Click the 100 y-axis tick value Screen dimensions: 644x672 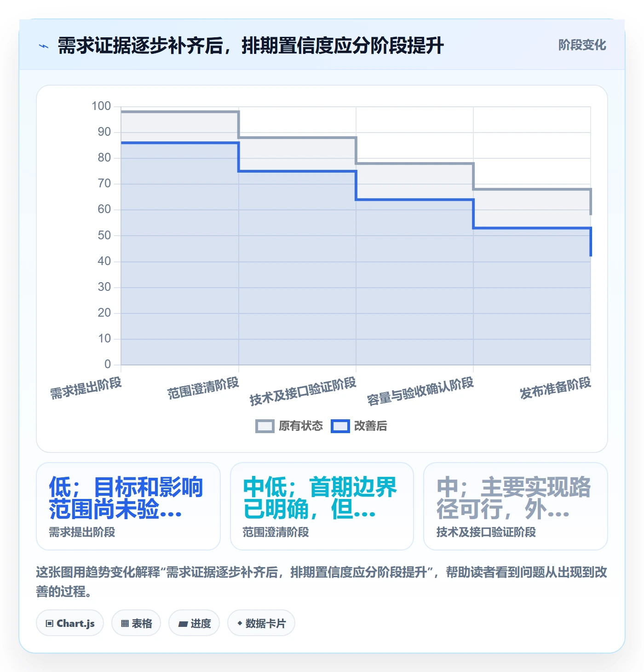(101, 106)
